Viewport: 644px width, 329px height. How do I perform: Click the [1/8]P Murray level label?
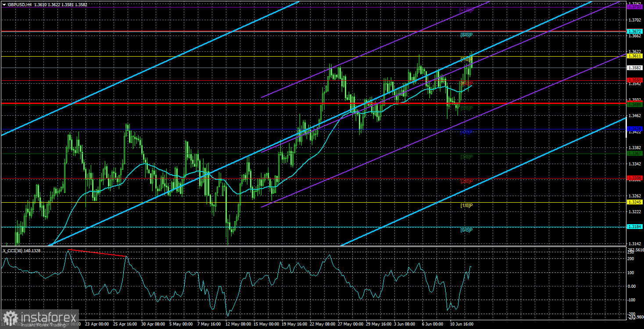pyautogui.click(x=466, y=205)
